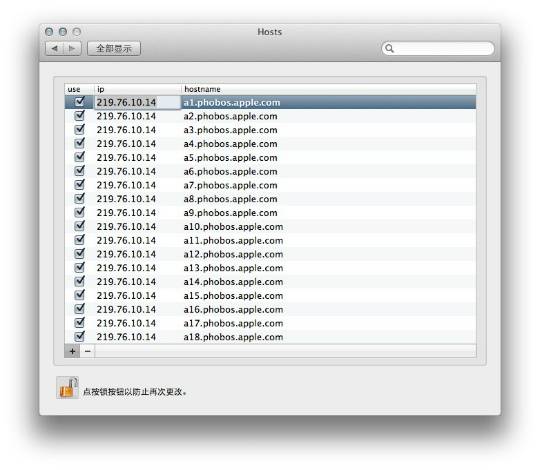
Task: Select hostname a14.phobos.apple.com
Action: pyautogui.click(x=233, y=282)
